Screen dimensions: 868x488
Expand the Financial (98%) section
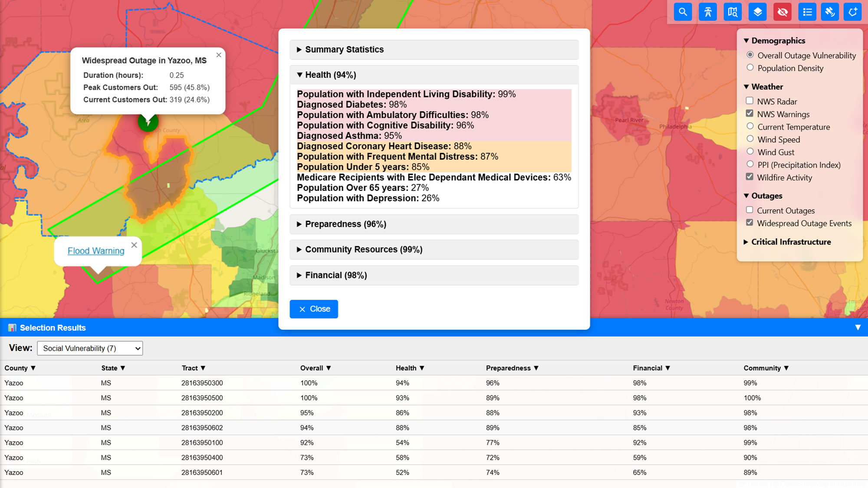coord(434,275)
